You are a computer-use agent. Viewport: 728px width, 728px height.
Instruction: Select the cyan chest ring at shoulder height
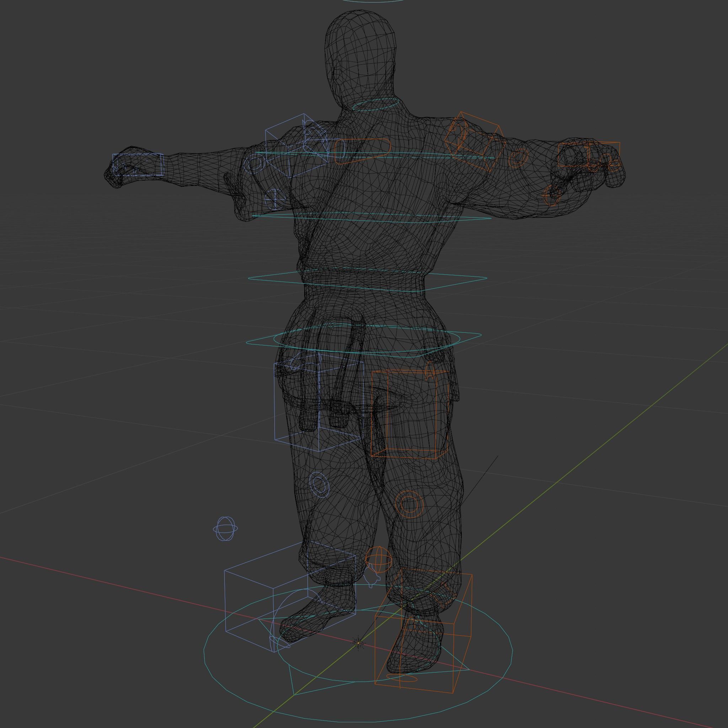point(374,155)
